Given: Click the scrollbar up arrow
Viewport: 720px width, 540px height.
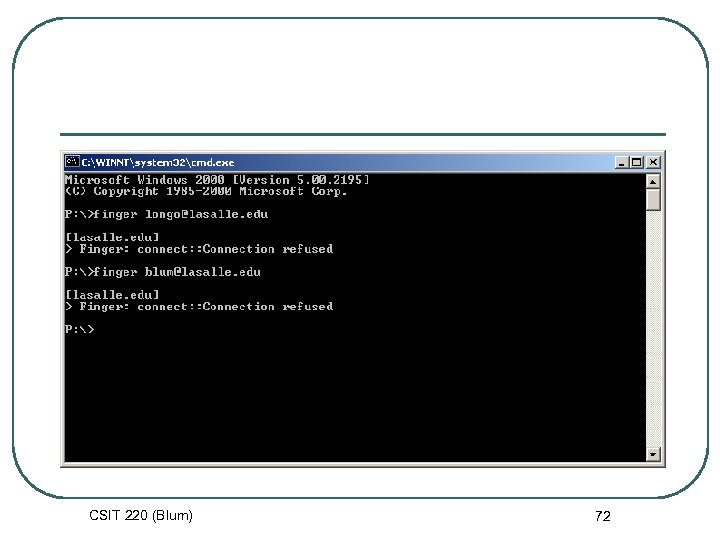Looking at the screenshot, I should click(x=653, y=182).
